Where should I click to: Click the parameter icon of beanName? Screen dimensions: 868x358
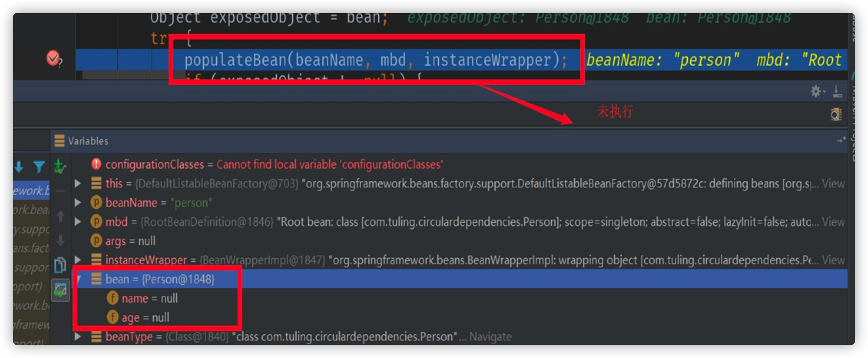[x=96, y=202]
